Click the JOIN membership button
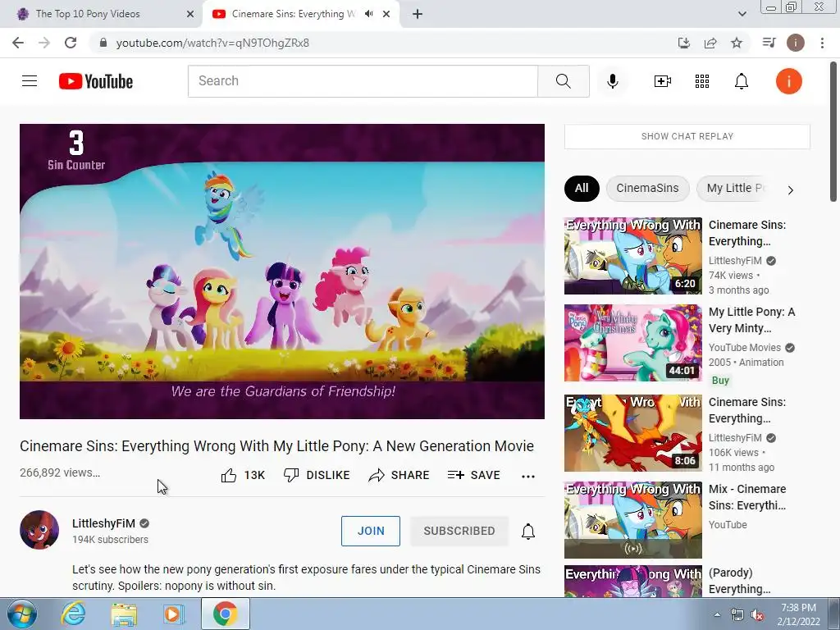 [371, 531]
